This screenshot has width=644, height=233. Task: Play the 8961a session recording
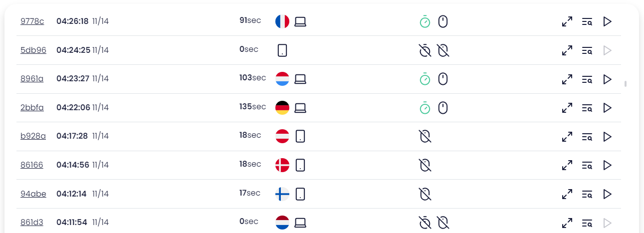click(x=607, y=79)
